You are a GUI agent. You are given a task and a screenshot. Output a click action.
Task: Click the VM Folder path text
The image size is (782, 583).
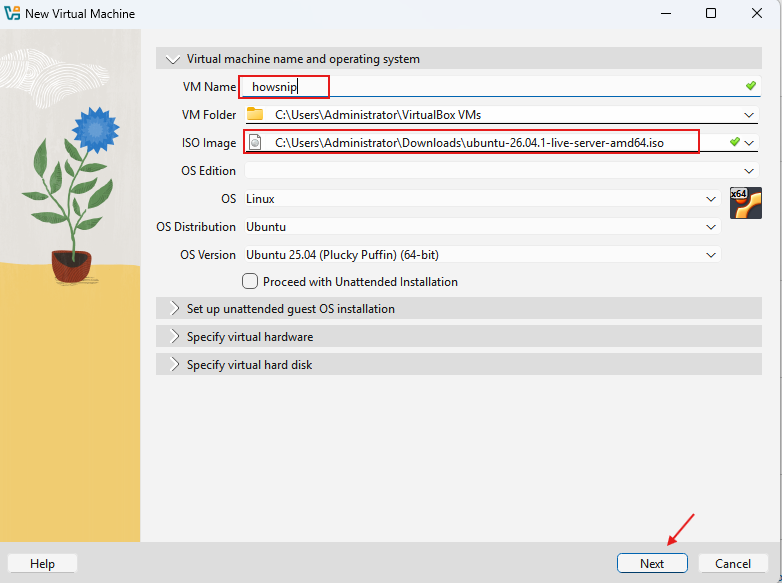point(378,115)
